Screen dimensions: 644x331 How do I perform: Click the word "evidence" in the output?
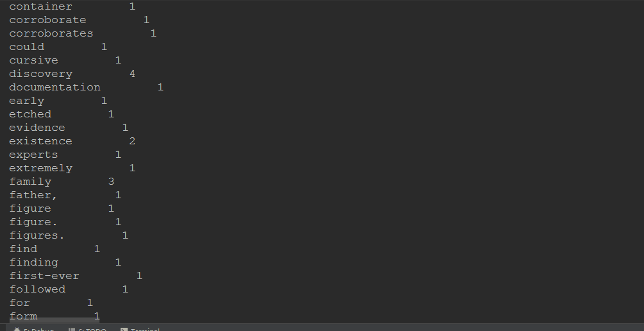click(x=37, y=128)
